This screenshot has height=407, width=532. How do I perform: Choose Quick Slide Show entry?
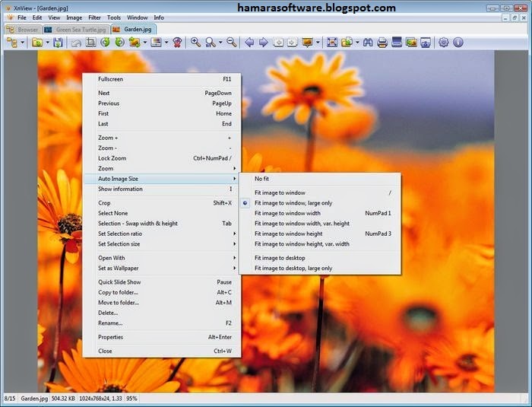162,282
